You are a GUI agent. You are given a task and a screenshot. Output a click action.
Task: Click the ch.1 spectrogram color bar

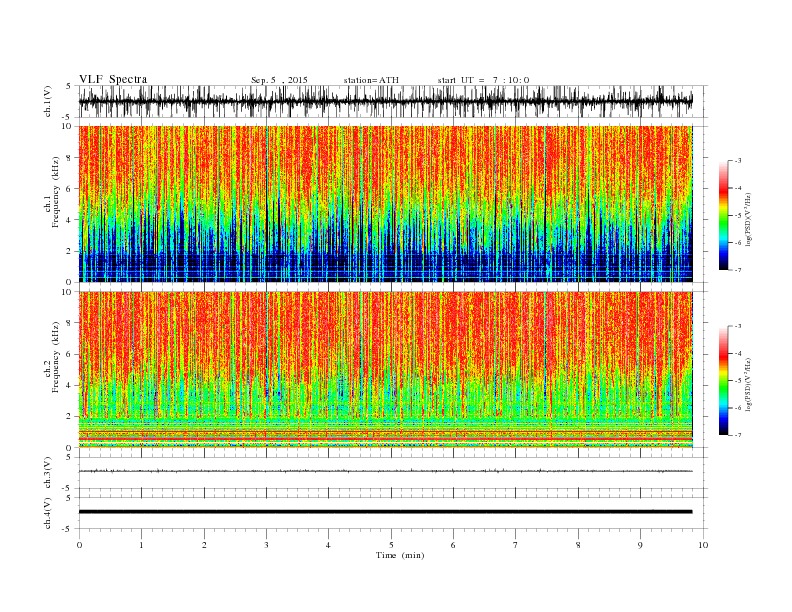(723, 215)
